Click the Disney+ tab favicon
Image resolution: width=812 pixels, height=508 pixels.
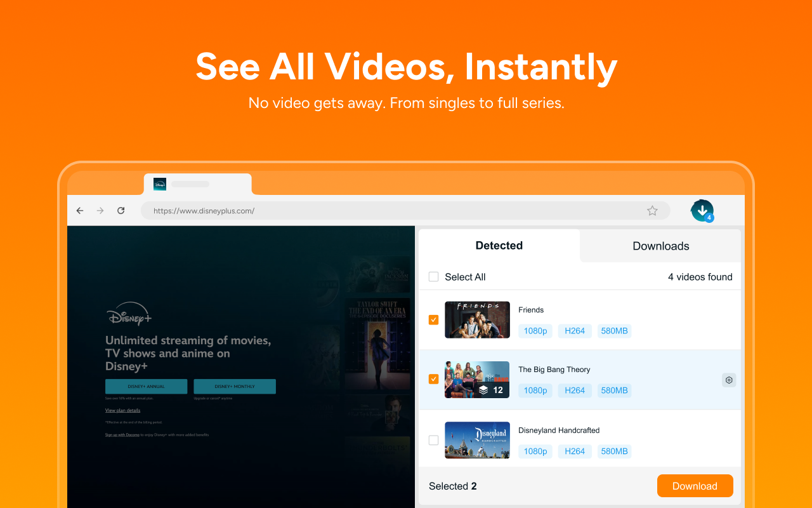coord(160,184)
